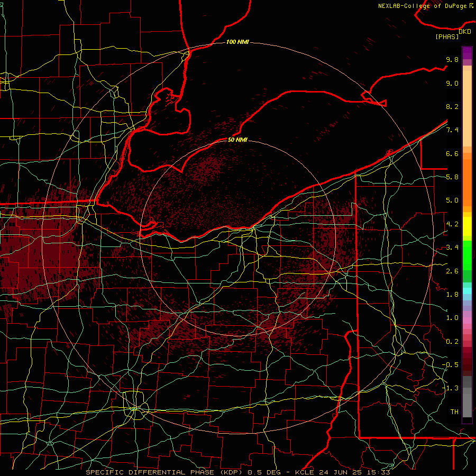476x476 pixels.
Task: Pick the peach segment of the color bar
Action: 467,108
